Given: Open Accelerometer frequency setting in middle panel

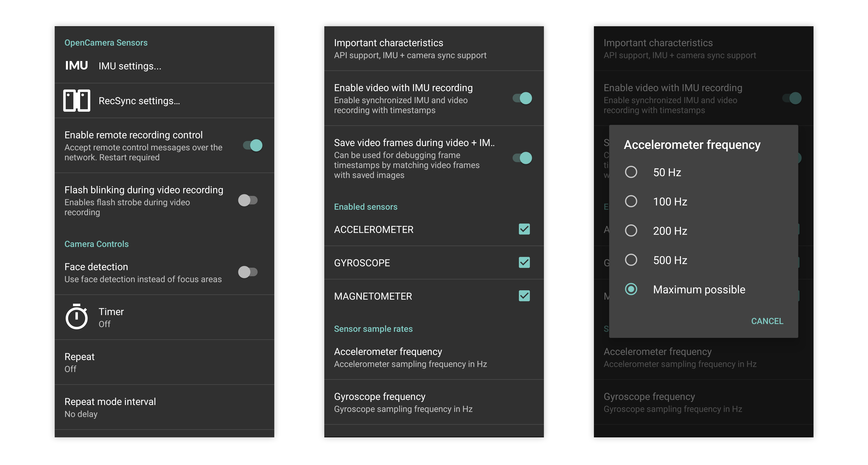Looking at the screenshot, I should pyautogui.click(x=410, y=357).
